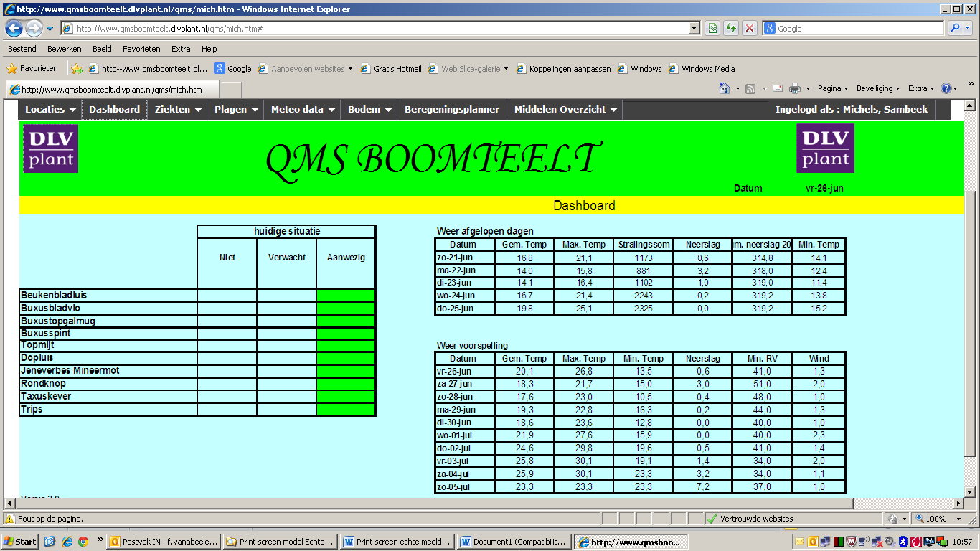Open the Beeld menu
Screen dimensions: 980x551
click(x=102, y=49)
